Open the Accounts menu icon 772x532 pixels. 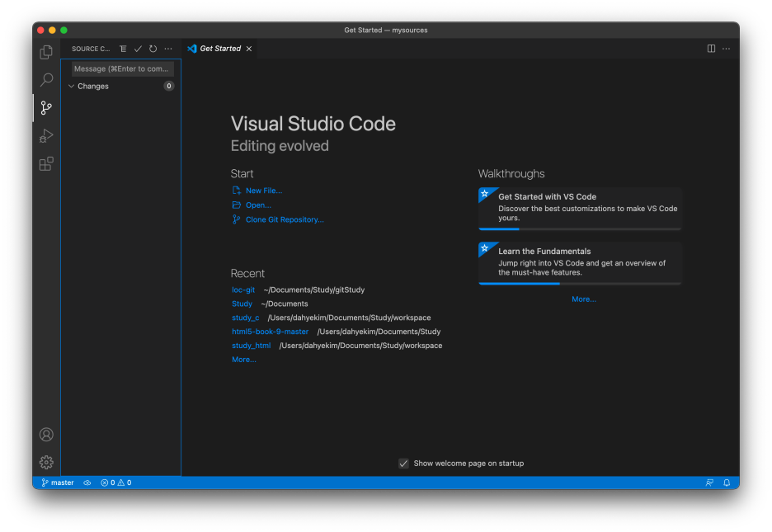tap(46, 435)
